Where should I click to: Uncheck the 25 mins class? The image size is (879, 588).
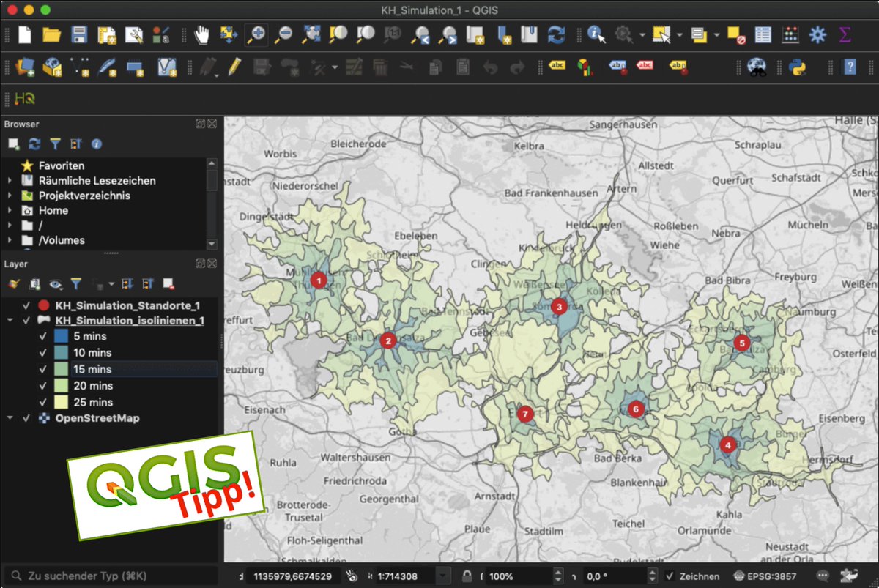(x=43, y=403)
